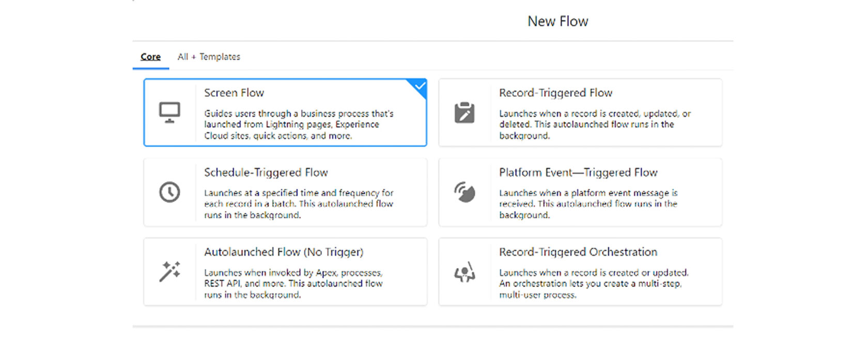868x346 pixels.
Task: Click the Autolaunched Flow magic wand icon
Action: point(169,272)
